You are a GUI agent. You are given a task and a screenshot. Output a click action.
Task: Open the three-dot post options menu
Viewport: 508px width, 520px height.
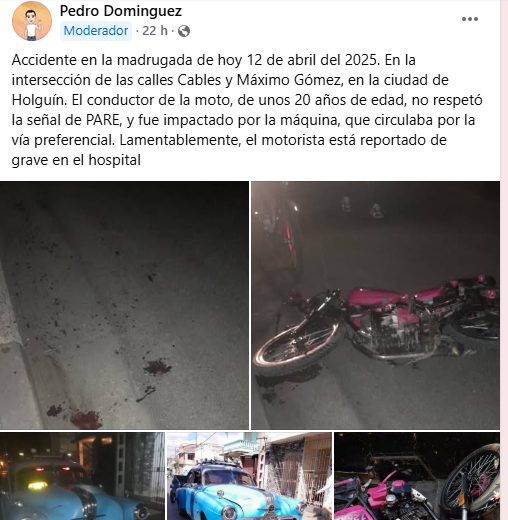click(470, 19)
